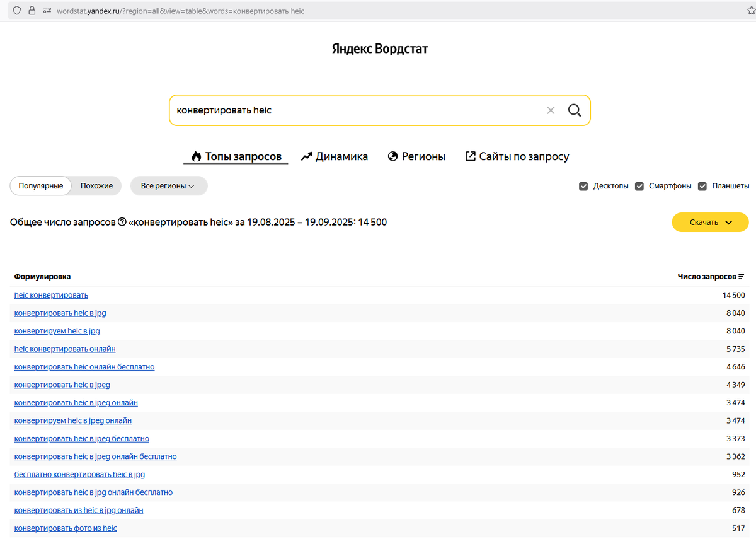Open the Сайты по запросу tab
Viewport: 756px width, 539px height.
[517, 156]
